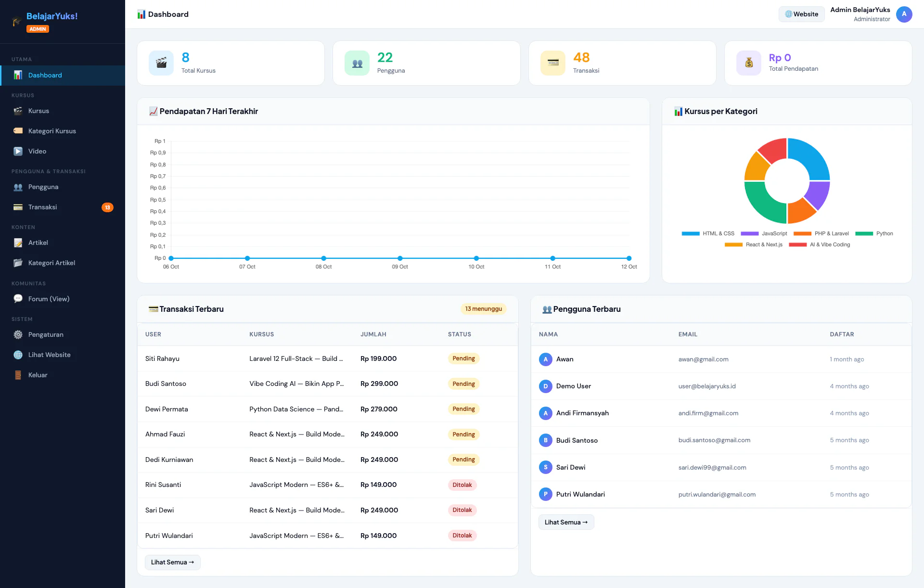This screenshot has height=588, width=924.
Task: Click Andi Firmansyah's avatar in Pengguna Terbaru
Action: click(545, 413)
